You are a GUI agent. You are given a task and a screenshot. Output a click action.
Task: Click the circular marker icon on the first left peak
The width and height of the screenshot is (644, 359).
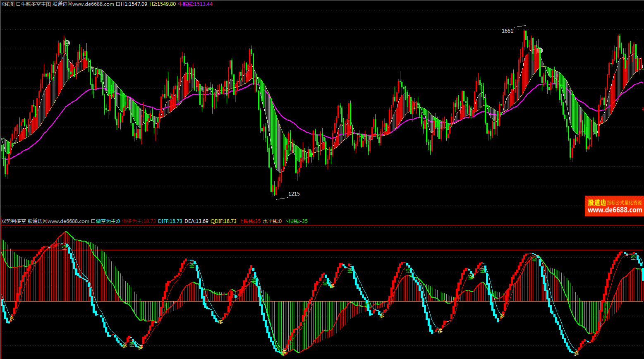[67, 43]
